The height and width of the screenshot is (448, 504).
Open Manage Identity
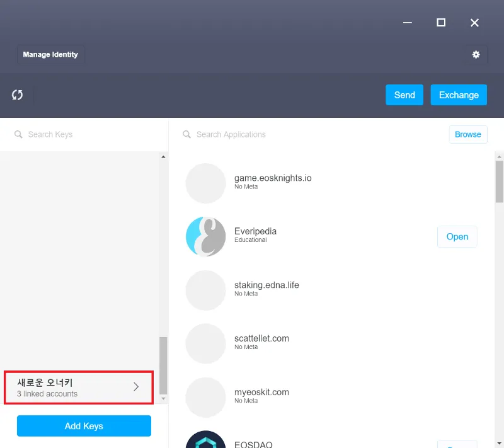pyautogui.click(x=50, y=55)
